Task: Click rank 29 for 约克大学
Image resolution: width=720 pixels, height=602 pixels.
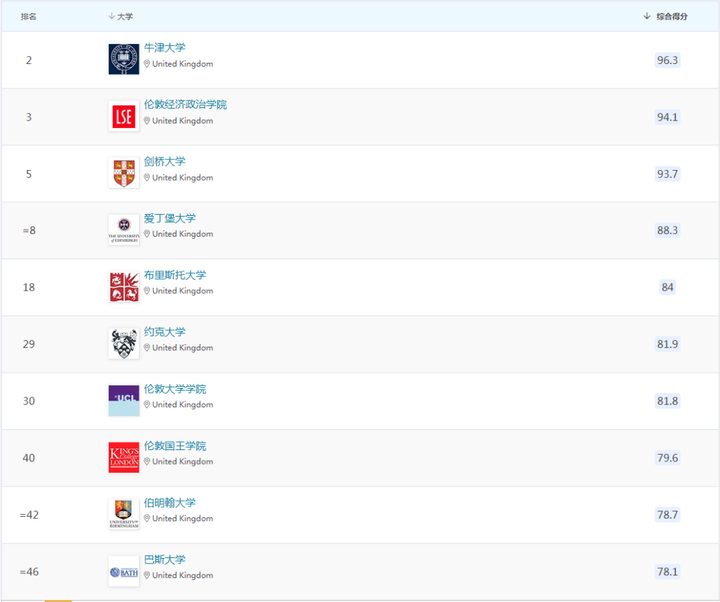Action: point(28,344)
